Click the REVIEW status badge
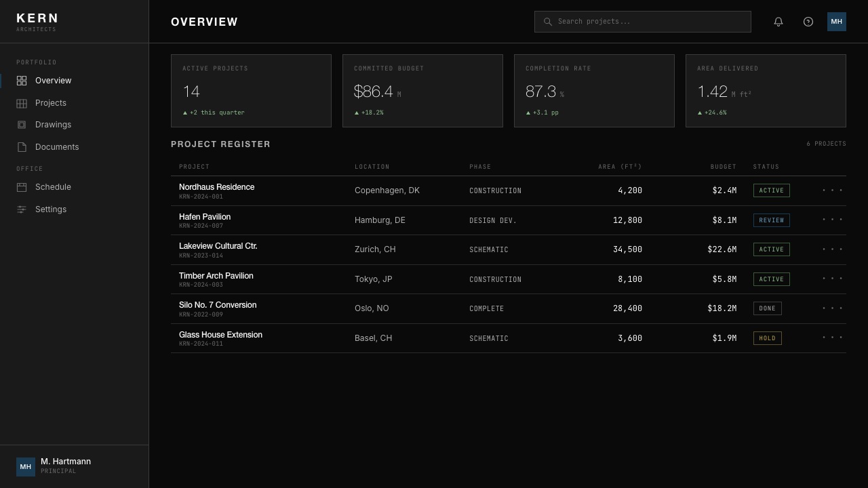This screenshot has width=868, height=488. click(772, 220)
